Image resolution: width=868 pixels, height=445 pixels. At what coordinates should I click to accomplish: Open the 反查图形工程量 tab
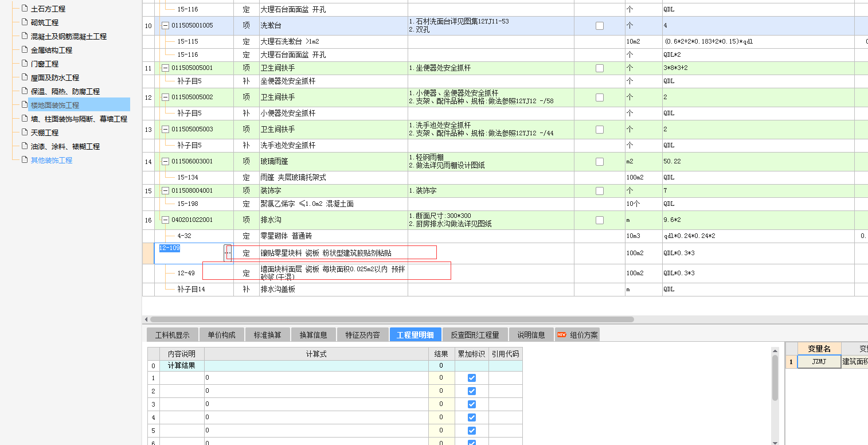pos(475,335)
